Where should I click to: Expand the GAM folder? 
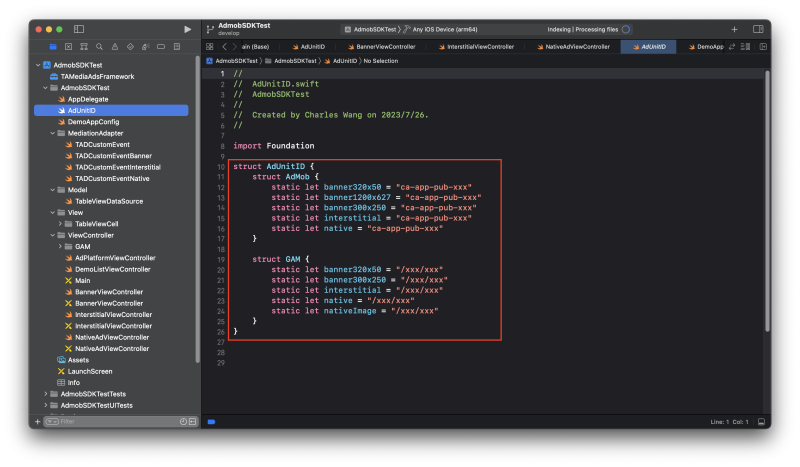60,247
